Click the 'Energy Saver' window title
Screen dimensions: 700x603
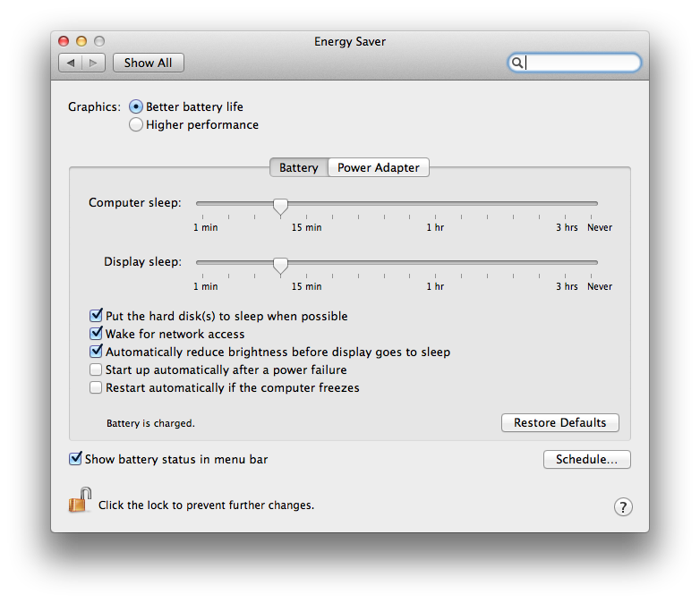click(350, 41)
